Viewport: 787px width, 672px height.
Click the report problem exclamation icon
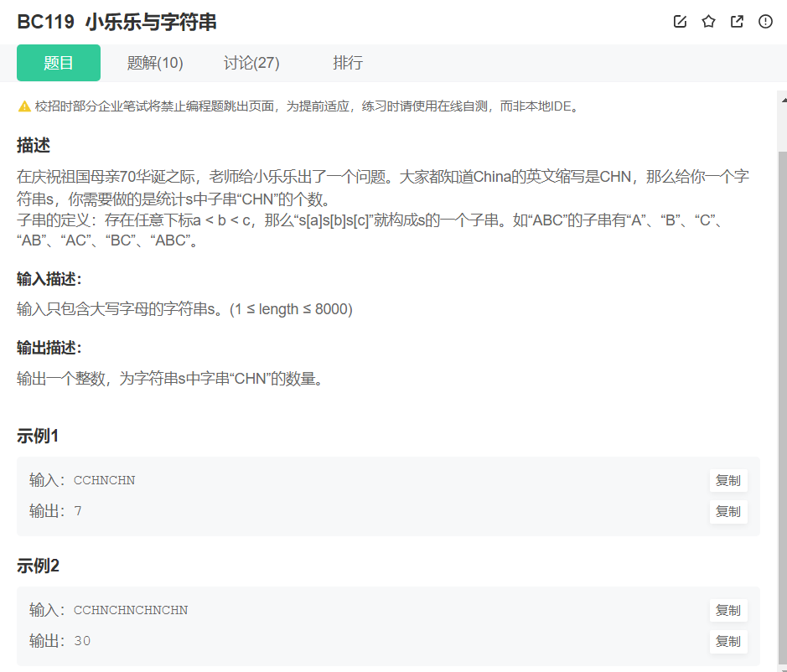[765, 22]
